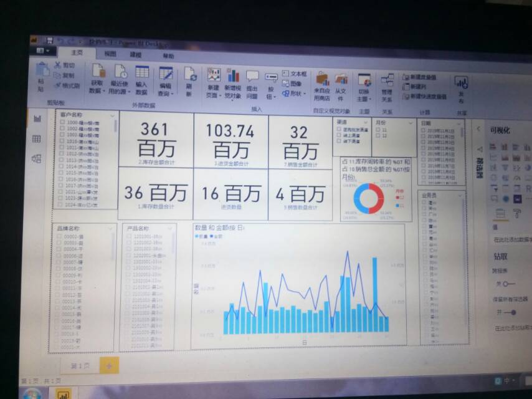Expand the 业务员 slicer dropdown chevron

click(460, 195)
